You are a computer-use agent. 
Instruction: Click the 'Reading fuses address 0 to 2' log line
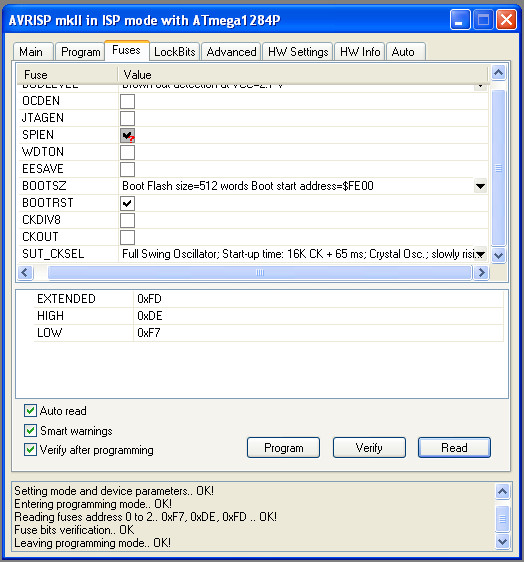tap(146, 517)
